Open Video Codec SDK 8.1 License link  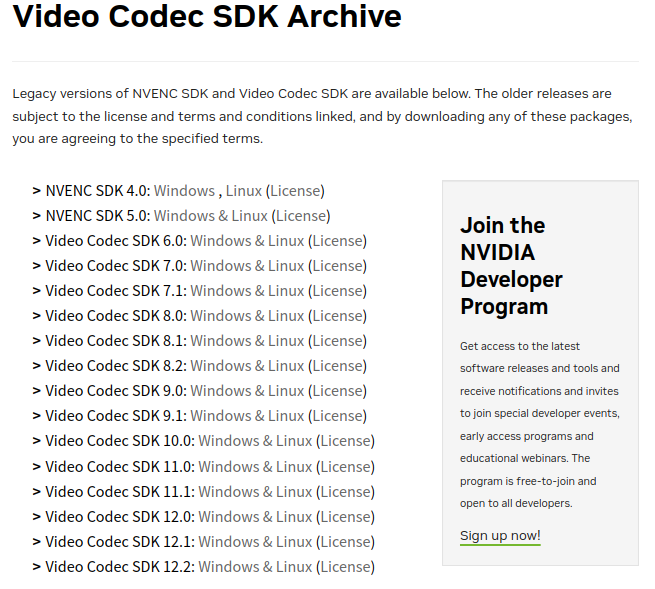(x=338, y=341)
